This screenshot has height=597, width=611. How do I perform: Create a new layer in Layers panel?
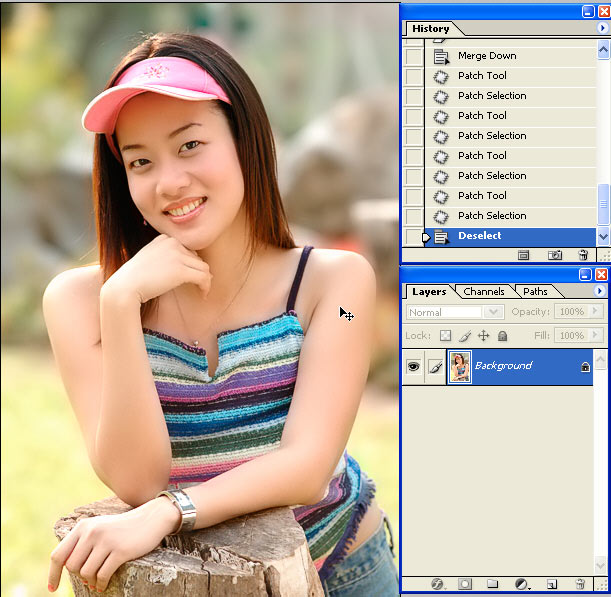[551, 584]
